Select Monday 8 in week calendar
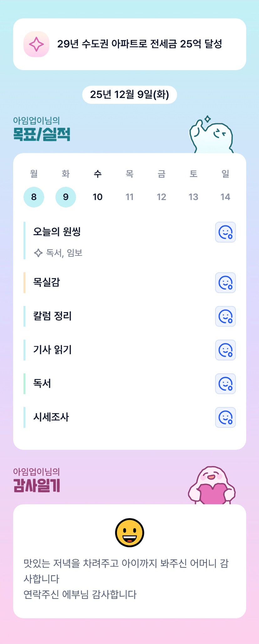Viewport: 259px width, 644px height. 34,197
